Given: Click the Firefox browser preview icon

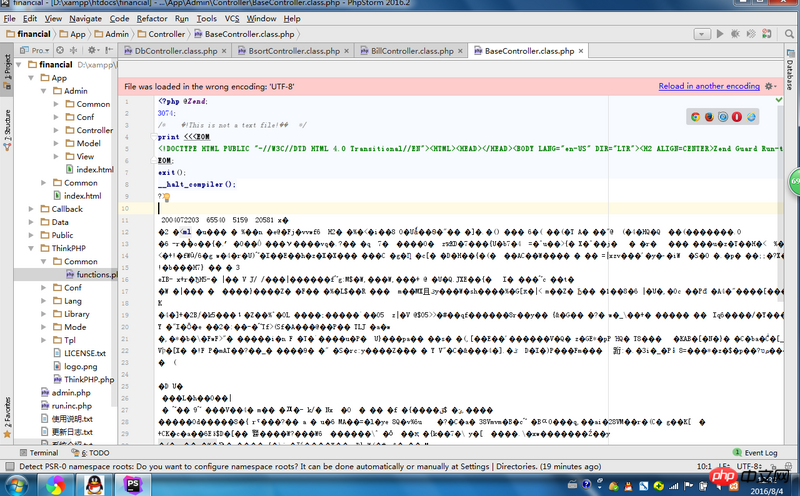Looking at the screenshot, I should tap(709, 117).
